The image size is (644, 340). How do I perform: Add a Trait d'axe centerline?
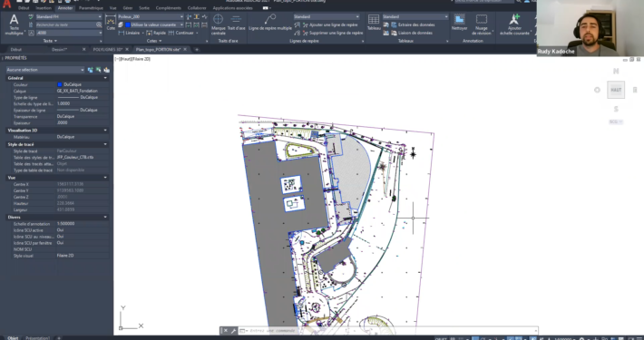236,23
